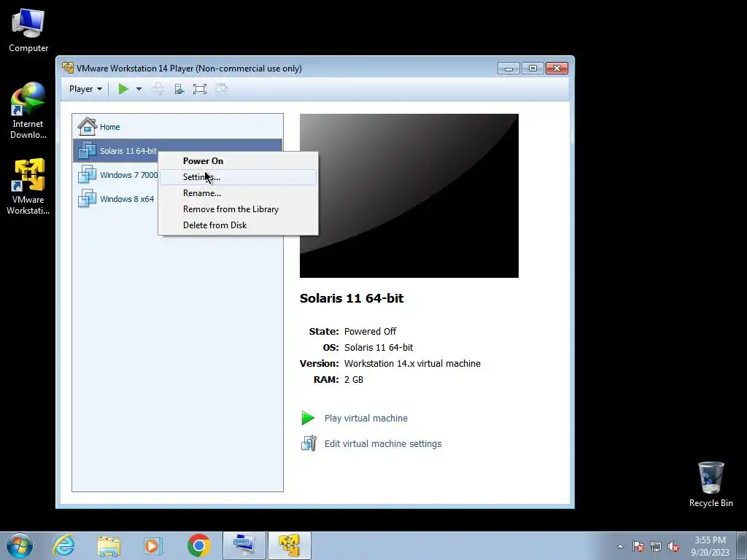Image resolution: width=747 pixels, height=560 pixels.
Task: Click the green Play toolbar button
Action: (x=123, y=89)
